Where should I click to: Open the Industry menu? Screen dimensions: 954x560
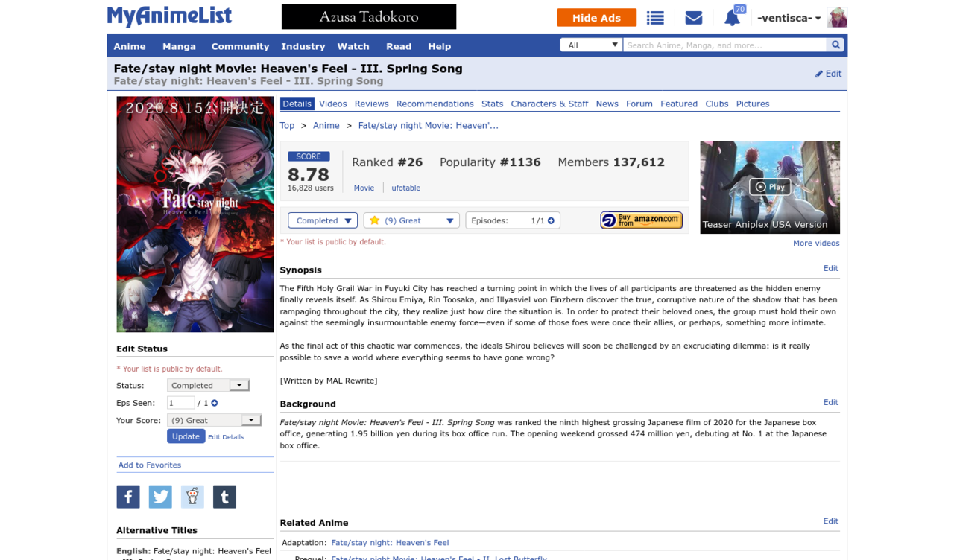[303, 46]
